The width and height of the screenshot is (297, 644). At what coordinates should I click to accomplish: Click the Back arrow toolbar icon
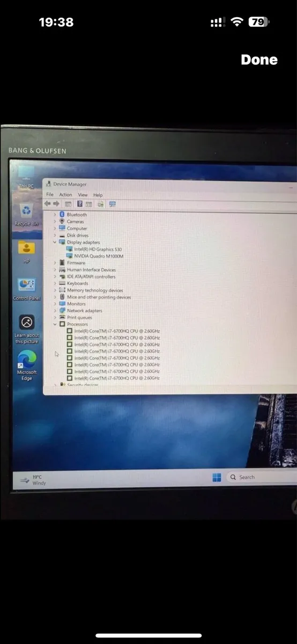tap(48, 204)
